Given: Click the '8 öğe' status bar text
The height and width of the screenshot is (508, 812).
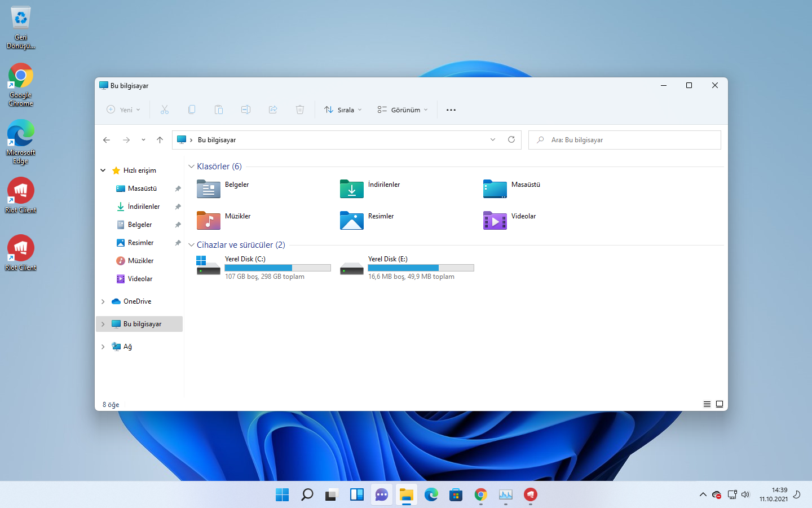Looking at the screenshot, I should point(111,405).
